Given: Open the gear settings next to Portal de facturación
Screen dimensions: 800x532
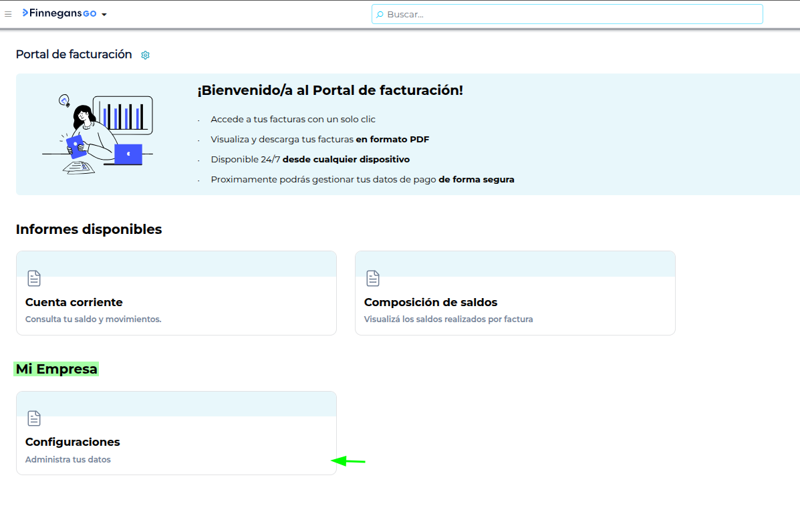Looking at the screenshot, I should (x=146, y=55).
